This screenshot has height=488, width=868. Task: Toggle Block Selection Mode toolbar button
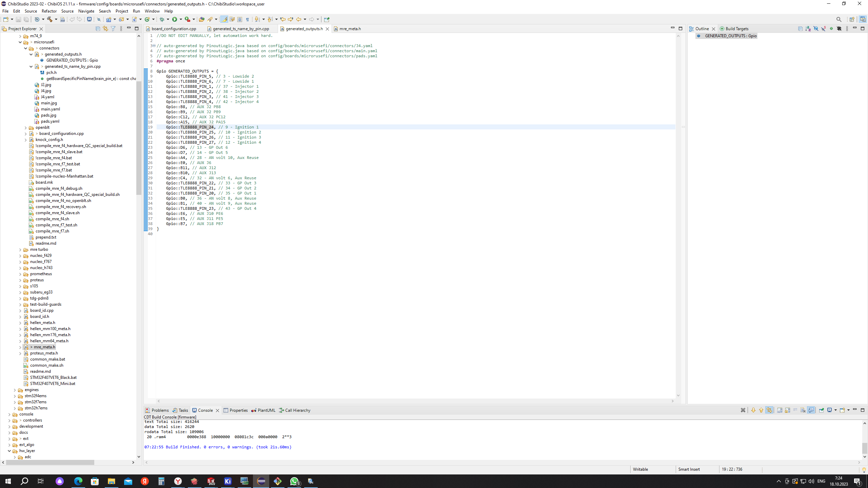point(240,19)
